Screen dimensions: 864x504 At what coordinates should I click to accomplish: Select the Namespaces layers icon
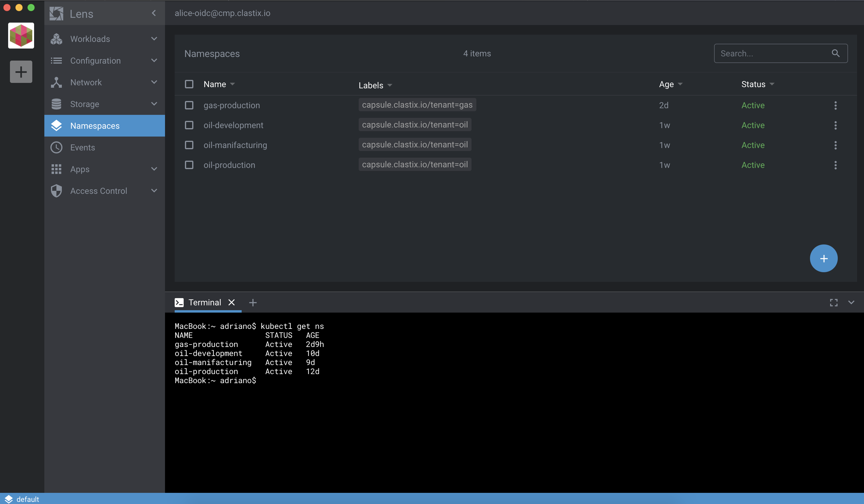(x=56, y=125)
